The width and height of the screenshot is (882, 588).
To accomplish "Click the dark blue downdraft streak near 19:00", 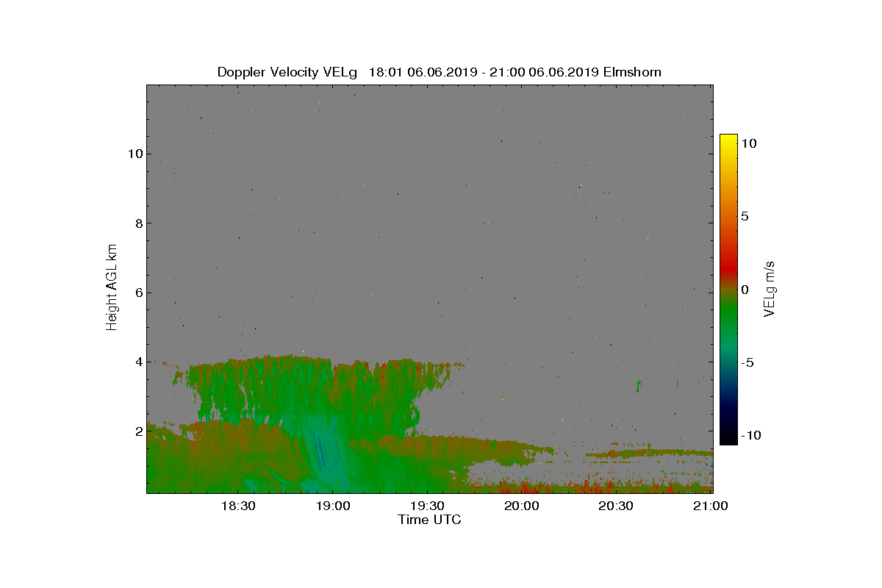I will tap(320, 448).
